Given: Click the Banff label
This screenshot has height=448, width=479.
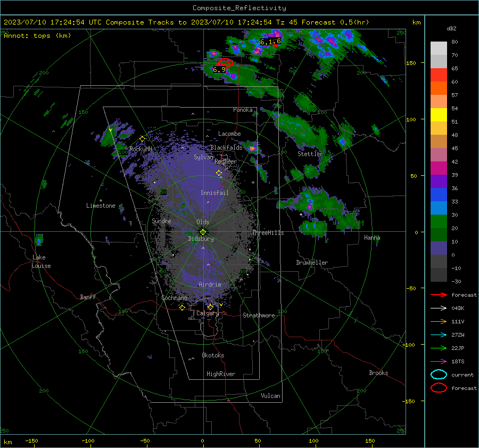Looking at the screenshot, I should 88,297.
